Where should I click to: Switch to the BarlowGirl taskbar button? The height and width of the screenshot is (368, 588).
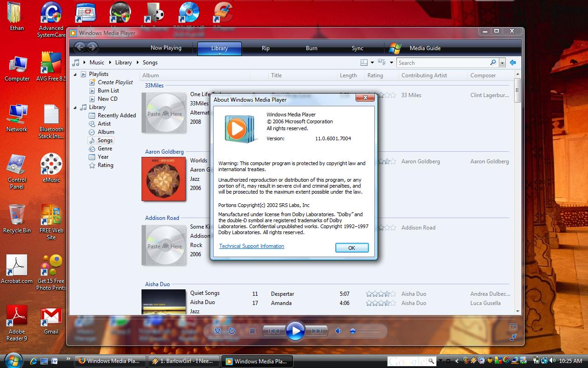(183, 361)
